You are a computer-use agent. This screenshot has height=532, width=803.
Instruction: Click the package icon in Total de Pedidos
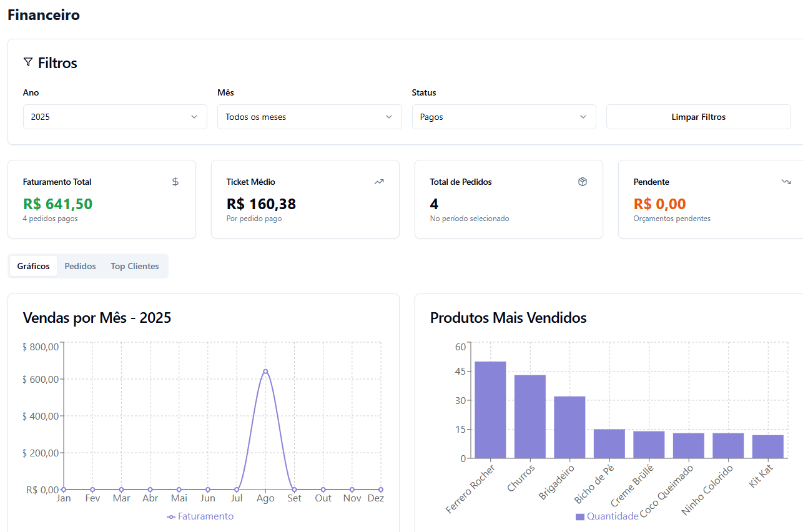[x=583, y=182]
